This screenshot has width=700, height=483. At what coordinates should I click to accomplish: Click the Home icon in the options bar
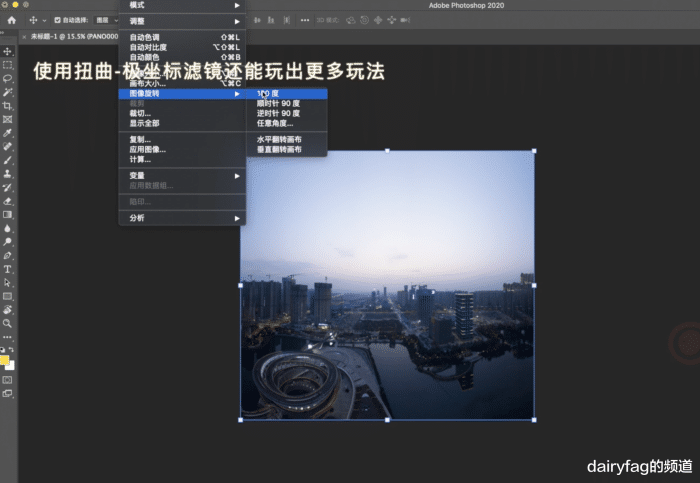pos(12,20)
